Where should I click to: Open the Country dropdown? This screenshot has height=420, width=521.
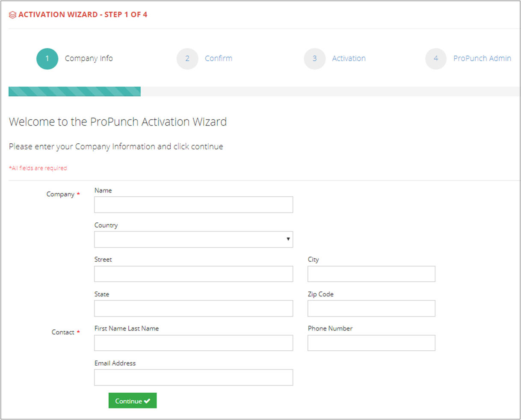point(193,239)
